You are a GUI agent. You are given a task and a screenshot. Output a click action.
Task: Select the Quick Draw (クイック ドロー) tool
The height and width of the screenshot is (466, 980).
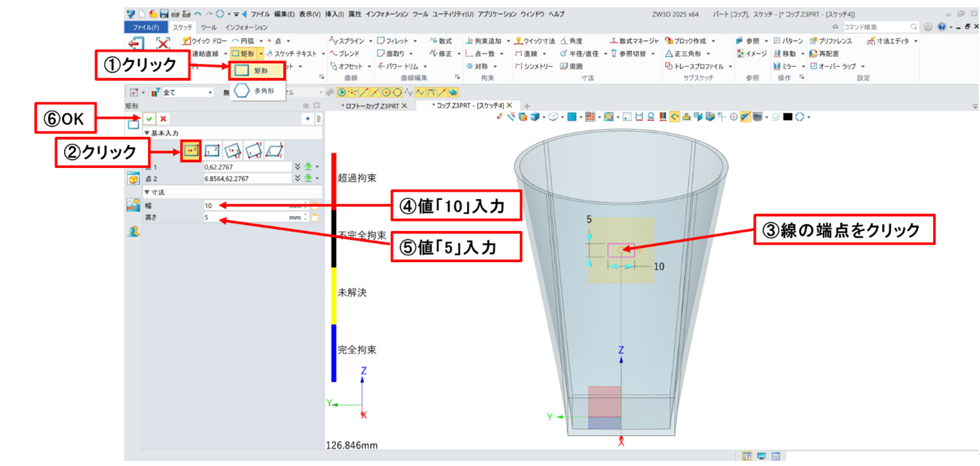pyautogui.click(x=205, y=41)
